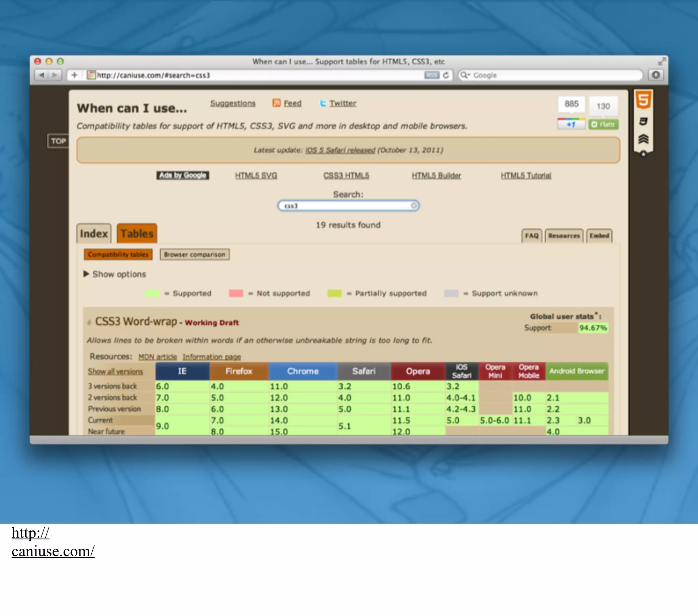Toggle the Compatibility tables view
The height and width of the screenshot is (616, 698).
coord(118,255)
